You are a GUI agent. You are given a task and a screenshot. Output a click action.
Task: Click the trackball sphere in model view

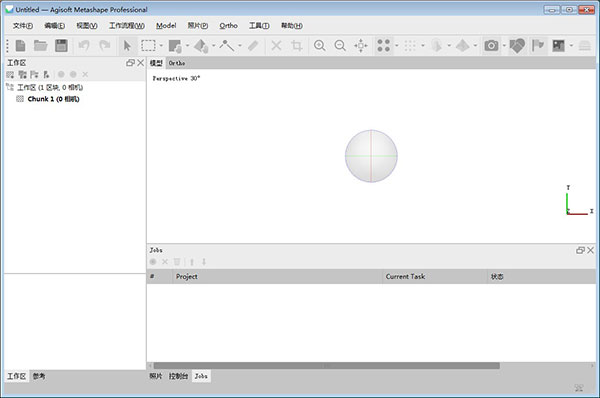click(371, 156)
